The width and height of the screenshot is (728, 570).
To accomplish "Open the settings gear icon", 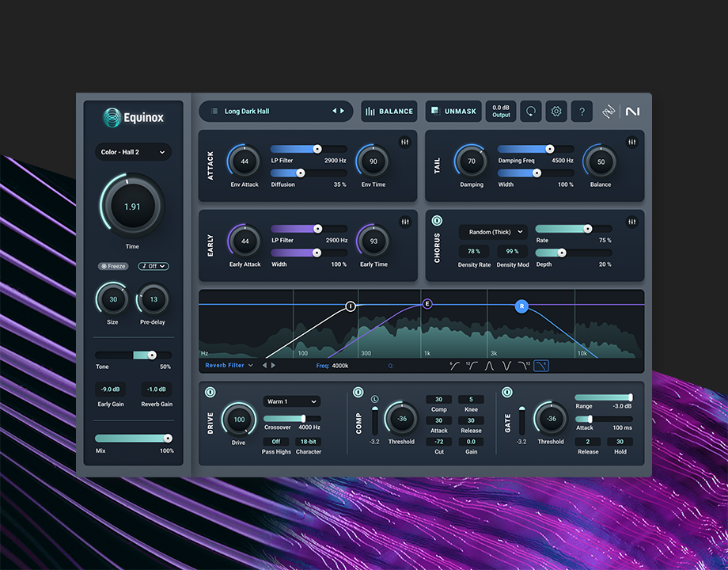I will 556,112.
